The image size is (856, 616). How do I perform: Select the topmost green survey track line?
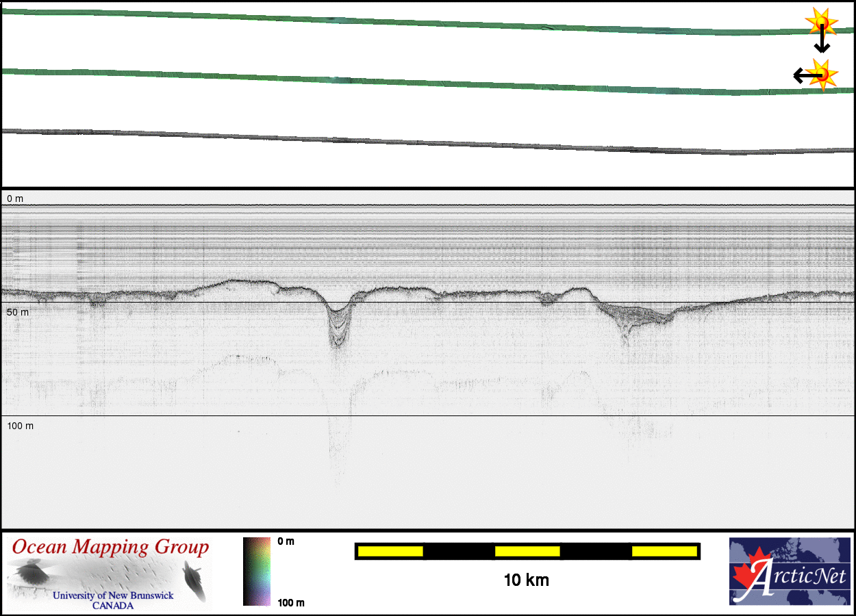pos(411,23)
